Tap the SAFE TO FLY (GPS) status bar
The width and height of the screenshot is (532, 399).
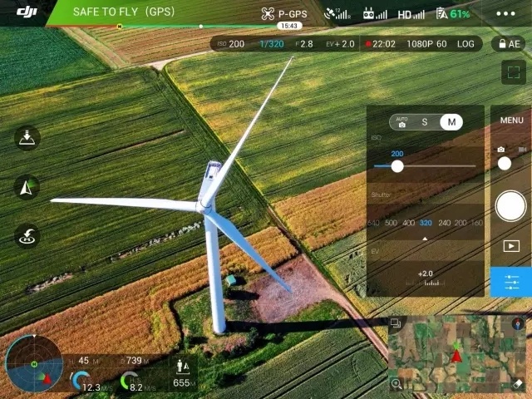(x=121, y=12)
